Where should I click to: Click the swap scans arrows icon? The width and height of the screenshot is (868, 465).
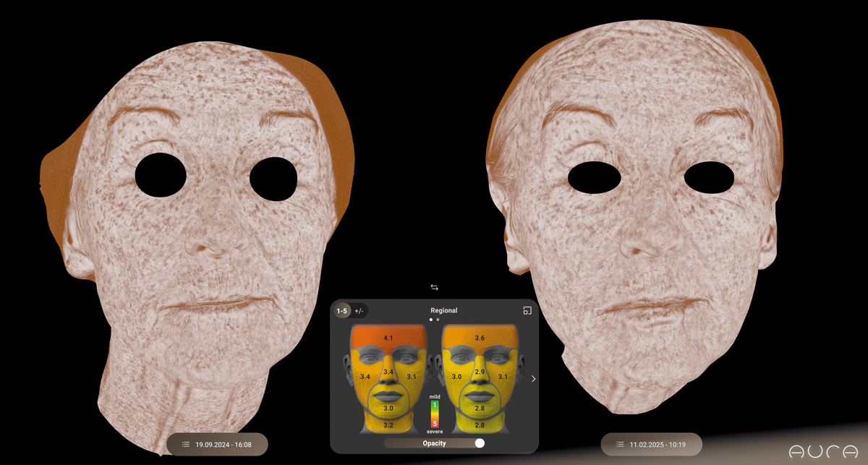coord(434,288)
